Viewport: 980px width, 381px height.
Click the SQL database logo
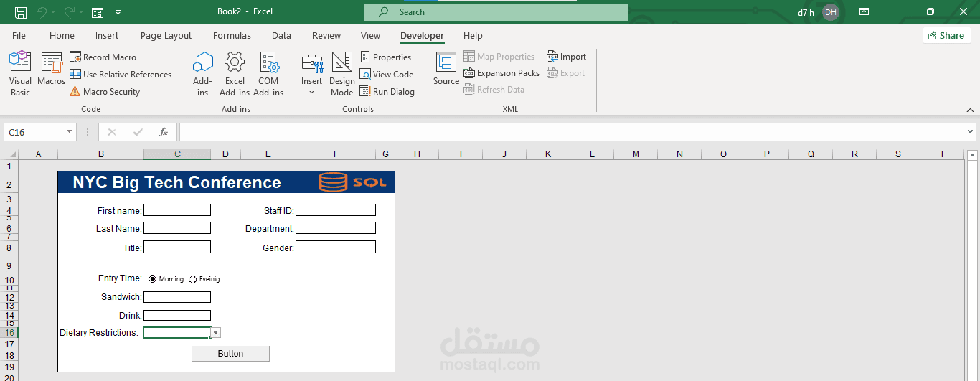click(352, 182)
